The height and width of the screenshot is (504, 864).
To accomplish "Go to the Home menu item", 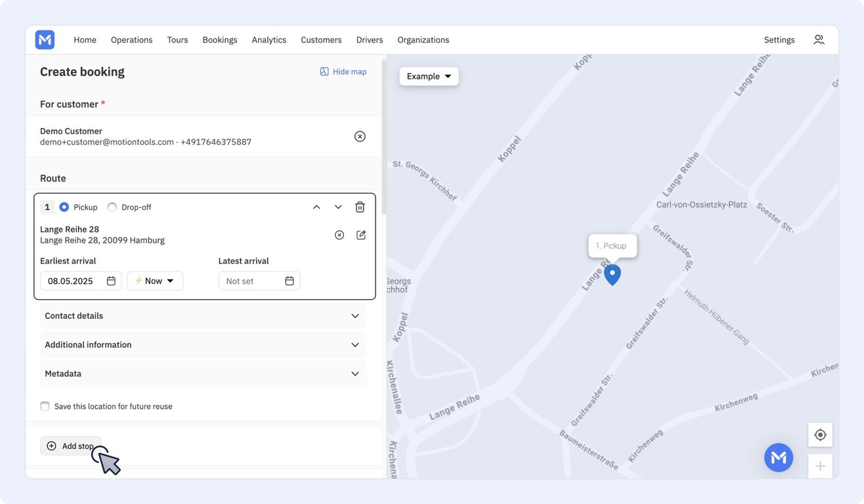I will pyautogui.click(x=85, y=40).
